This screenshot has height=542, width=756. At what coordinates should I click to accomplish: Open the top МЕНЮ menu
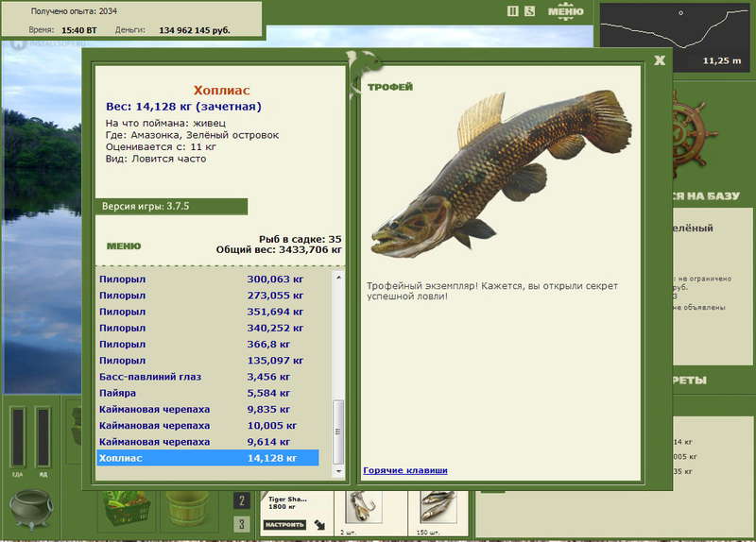565,11
